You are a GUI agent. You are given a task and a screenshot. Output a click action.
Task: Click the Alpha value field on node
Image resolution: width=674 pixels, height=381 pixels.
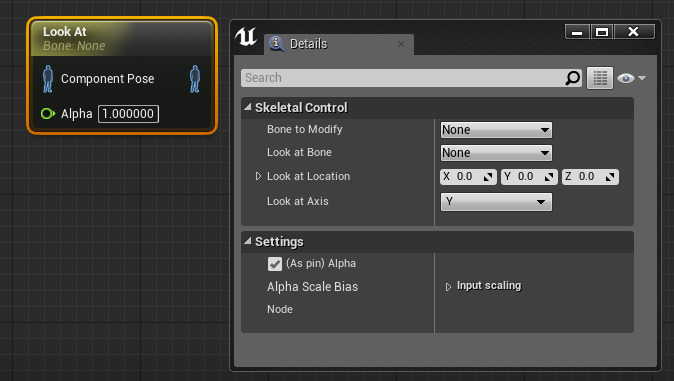(x=129, y=114)
